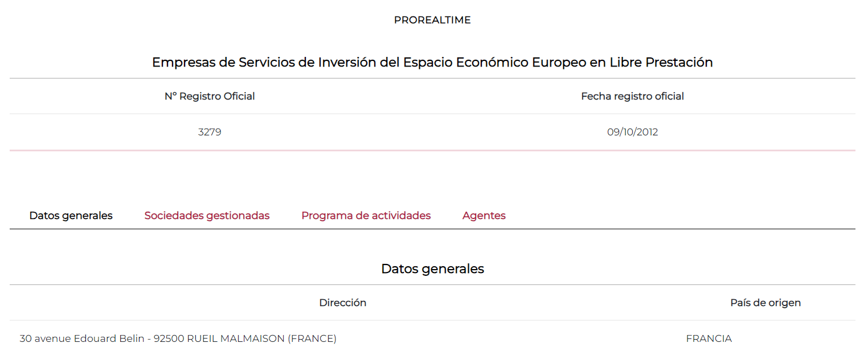Viewport: 868px width, 351px height.
Task: Click the active Datos generales tab
Action: click(x=71, y=216)
